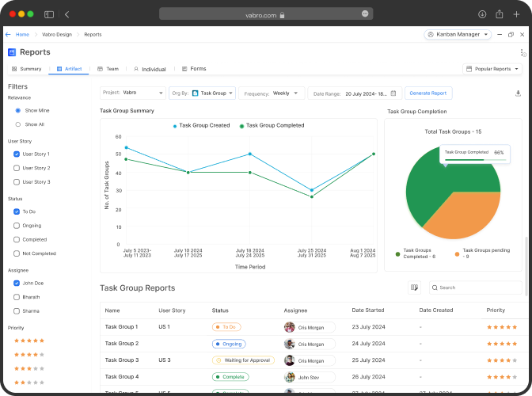Open the Project Vabro dropdown
This screenshot has width=532, height=396.
click(x=133, y=93)
